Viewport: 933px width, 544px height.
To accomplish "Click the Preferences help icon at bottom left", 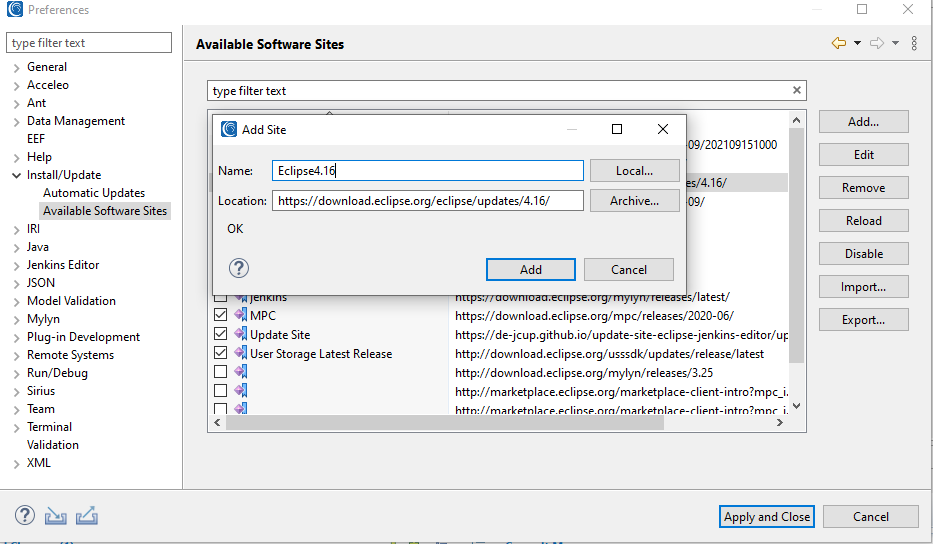I will coord(25,515).
